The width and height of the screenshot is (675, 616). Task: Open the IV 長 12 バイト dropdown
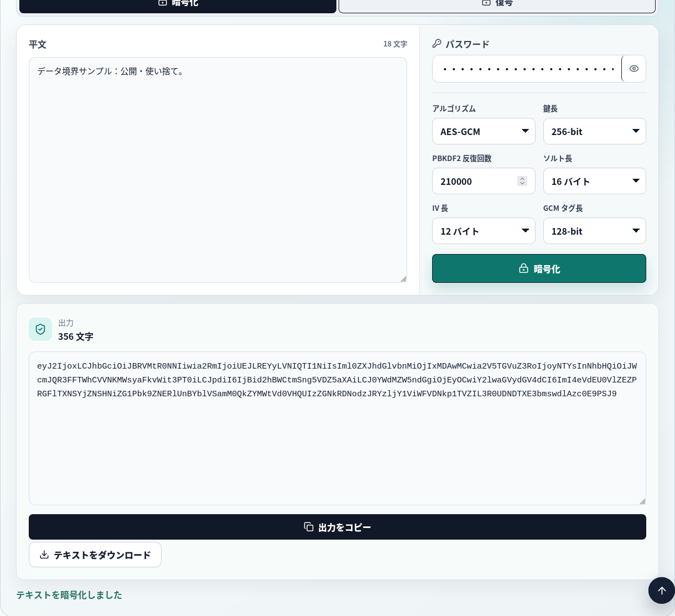tap(484, 231)
